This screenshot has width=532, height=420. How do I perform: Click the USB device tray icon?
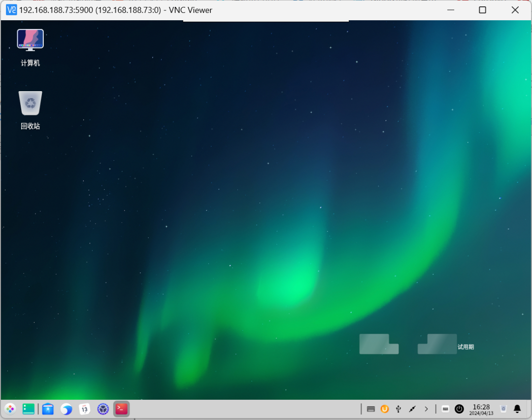tap(399, 409)
